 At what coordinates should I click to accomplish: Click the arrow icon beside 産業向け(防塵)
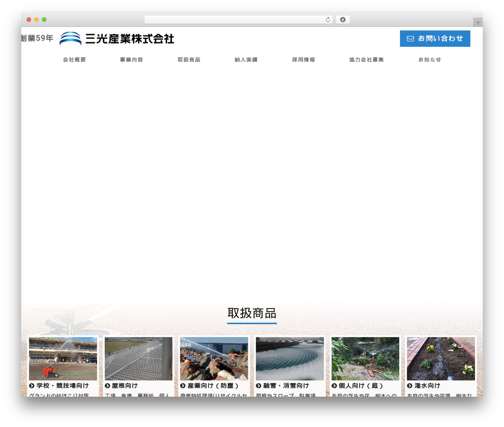(183, 386)
